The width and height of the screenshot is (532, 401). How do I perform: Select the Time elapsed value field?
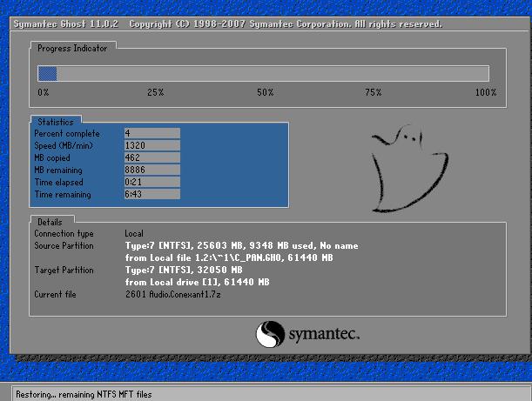152,182
